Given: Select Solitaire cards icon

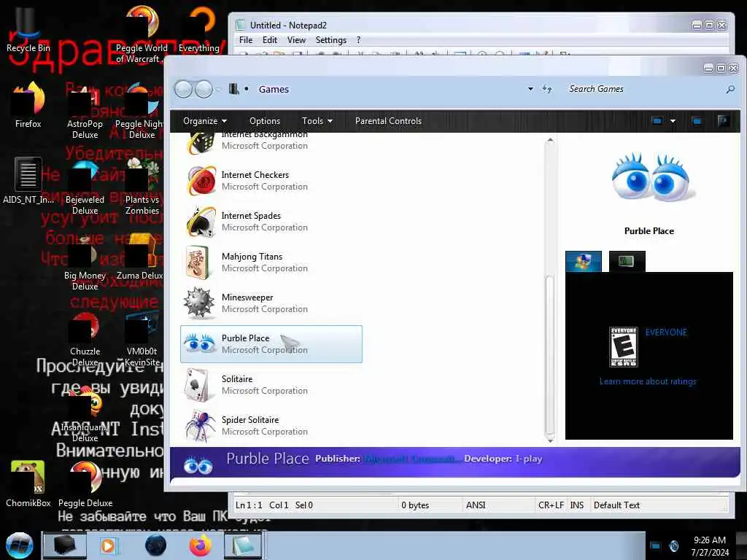Looking at the screenshot, I should click(x=197, y=385).
